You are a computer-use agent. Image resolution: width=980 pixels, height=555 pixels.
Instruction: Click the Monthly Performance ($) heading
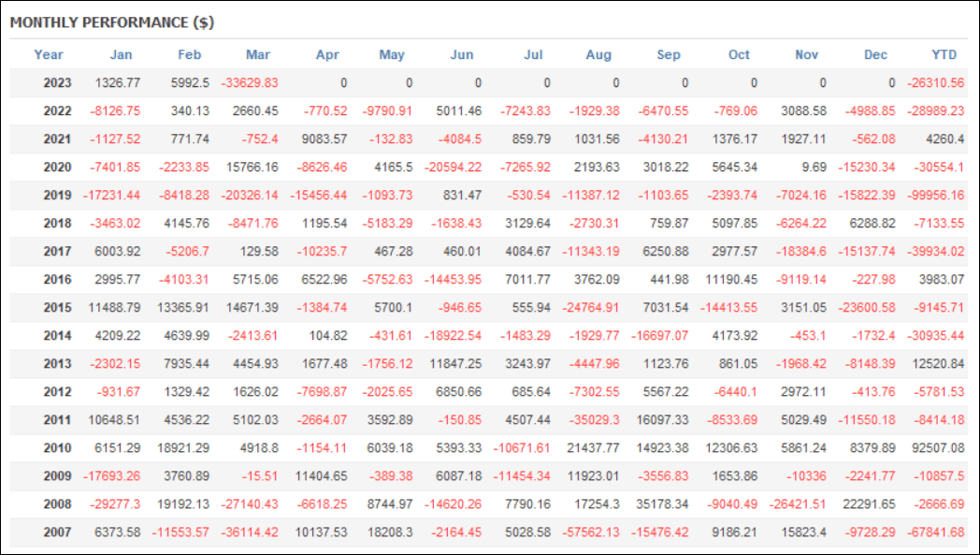click(x=112, y=22)
